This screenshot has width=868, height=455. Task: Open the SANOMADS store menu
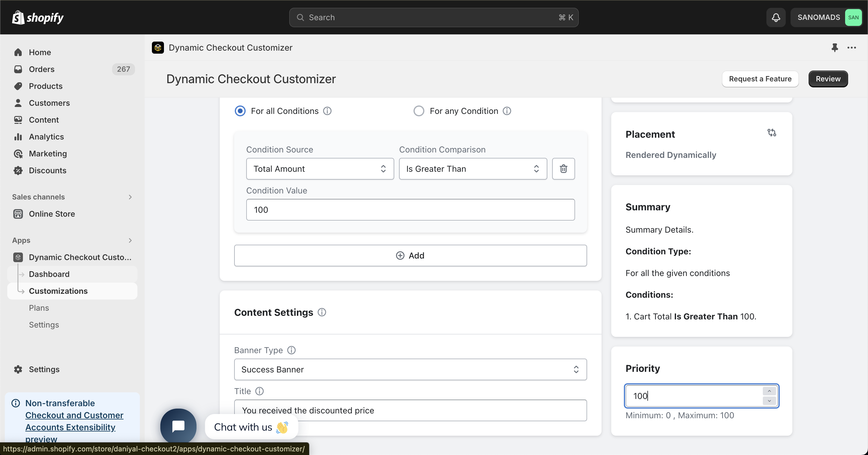point(826,17)
